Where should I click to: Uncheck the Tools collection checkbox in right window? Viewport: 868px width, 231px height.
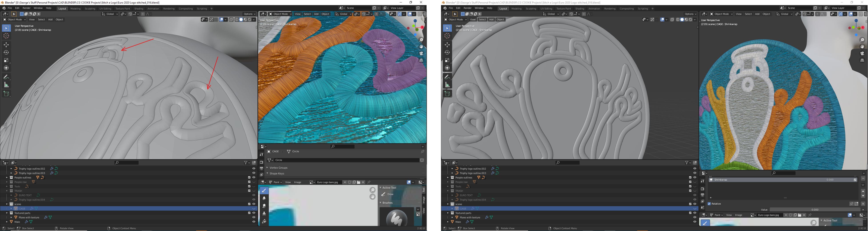[x=690, y=186]
